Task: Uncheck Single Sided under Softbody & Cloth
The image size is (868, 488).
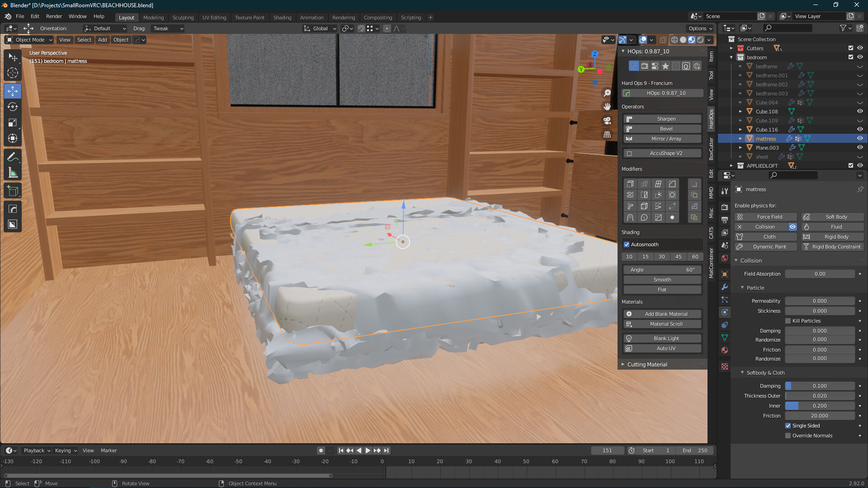Action: click(788, 425)
